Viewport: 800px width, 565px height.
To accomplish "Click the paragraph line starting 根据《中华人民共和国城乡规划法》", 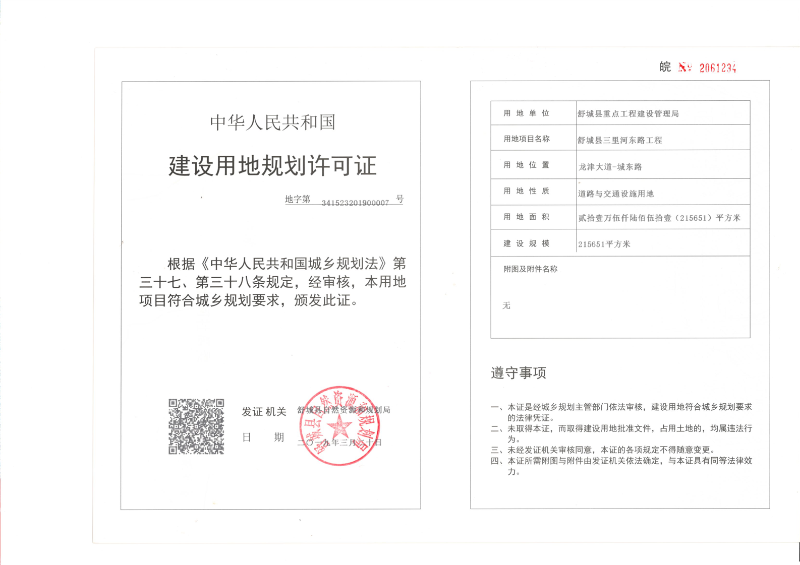I will (x=287, y=263).
